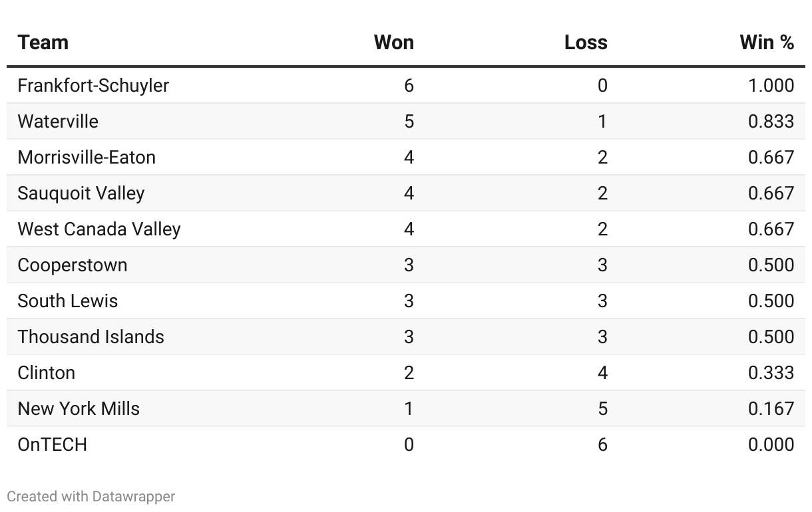
Task: Click the Win % column header
Action: click(x=767, y=43)
